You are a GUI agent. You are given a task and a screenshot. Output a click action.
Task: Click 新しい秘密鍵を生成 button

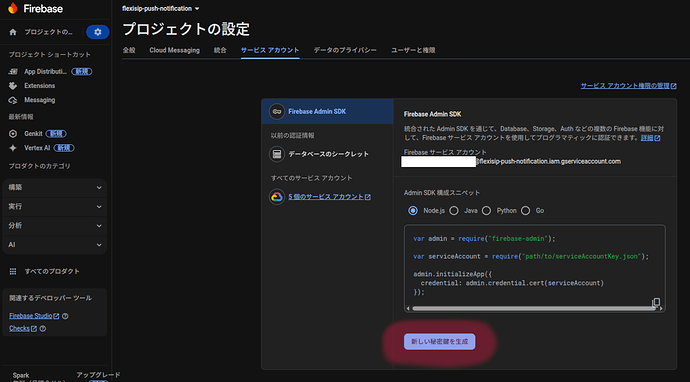[440, 342]
